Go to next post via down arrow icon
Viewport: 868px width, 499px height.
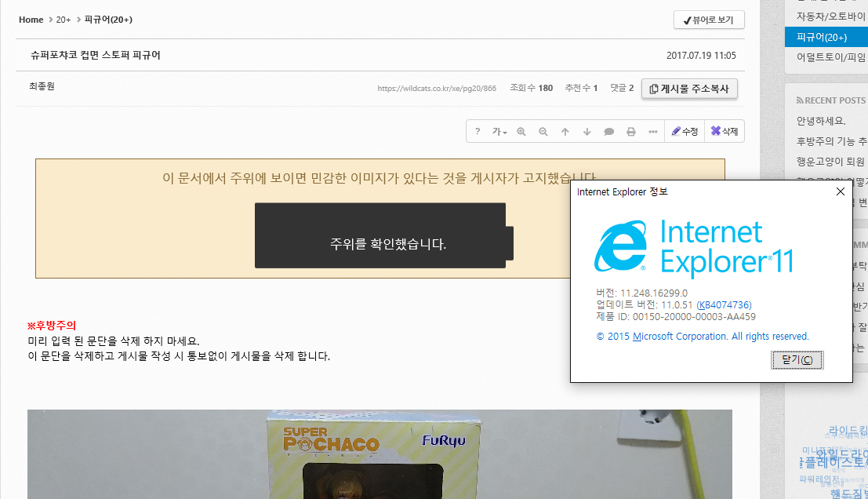(x=587, y=131)
